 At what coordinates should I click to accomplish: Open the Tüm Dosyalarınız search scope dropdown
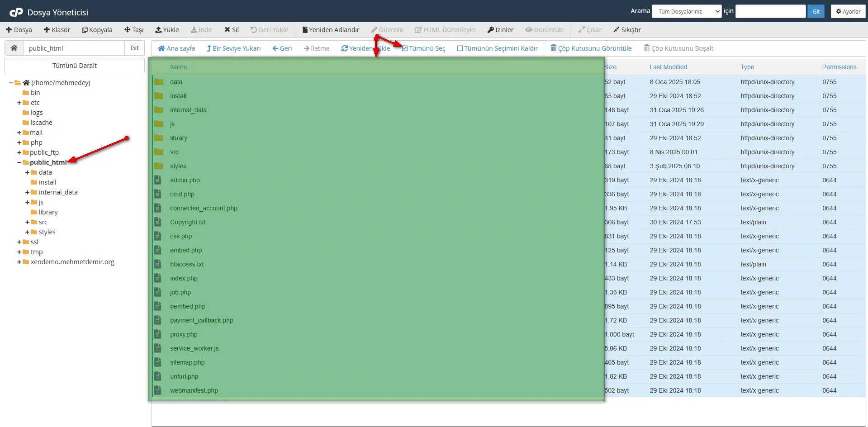(x=686, y=11)
